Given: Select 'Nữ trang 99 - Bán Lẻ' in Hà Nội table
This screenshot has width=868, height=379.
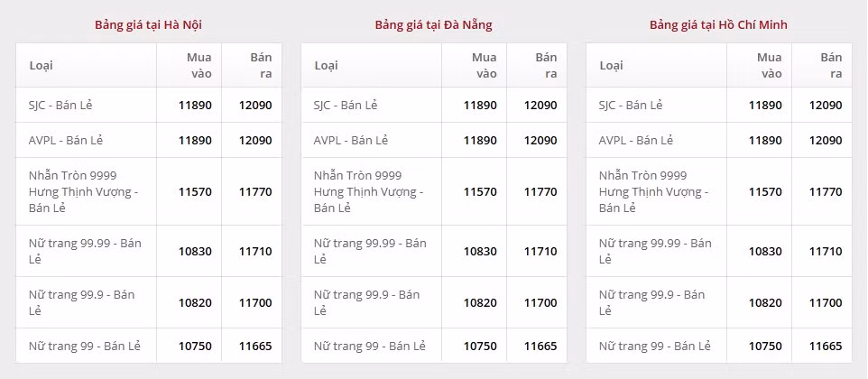Looking at the screenshot, I should [x=85, y=347].
